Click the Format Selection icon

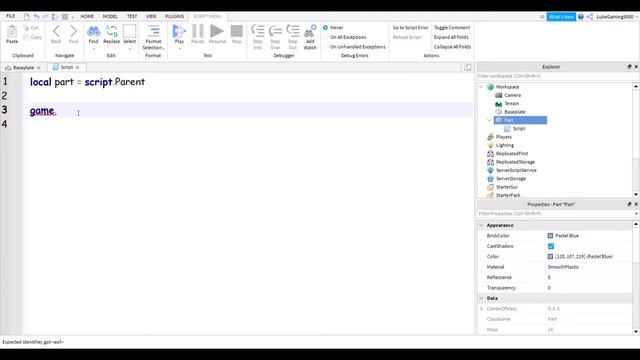coord(153,31)
